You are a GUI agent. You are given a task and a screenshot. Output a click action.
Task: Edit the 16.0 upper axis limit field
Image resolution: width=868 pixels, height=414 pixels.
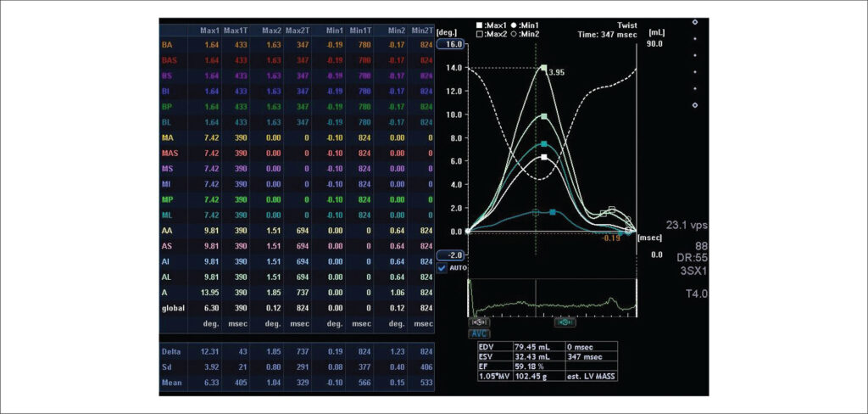pyautogui.click(x=453, y=44)
